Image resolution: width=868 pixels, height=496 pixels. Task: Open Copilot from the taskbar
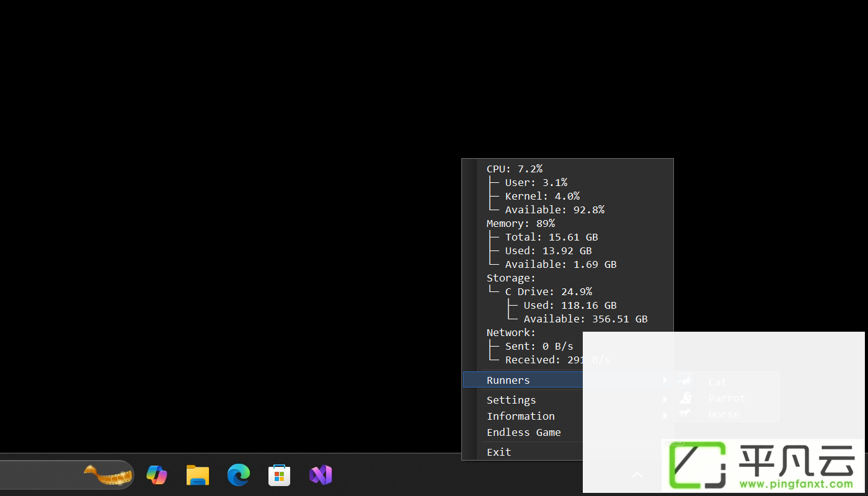pos(157,475)
